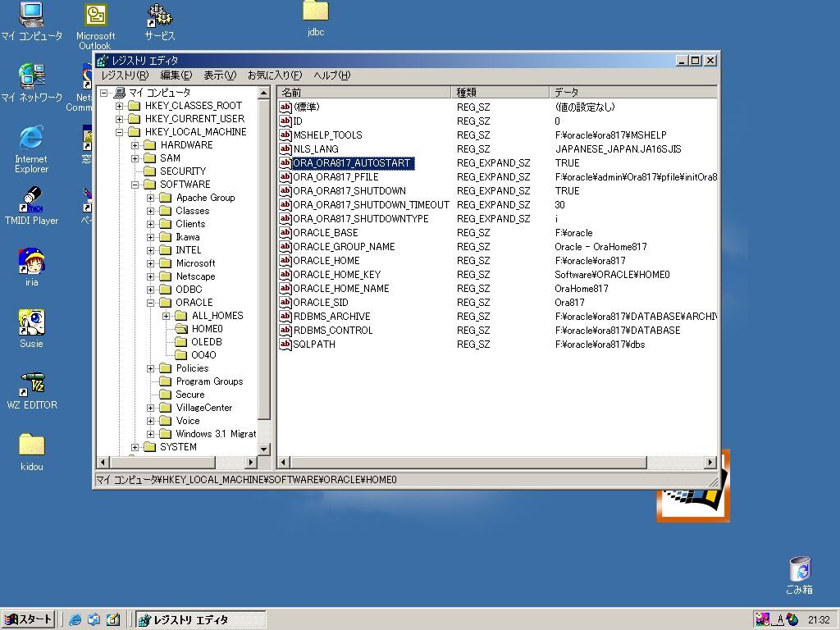Image resolution: width=840 pixels, height=630 pixels.
Task: Click the SQLPATH value icon
Action: point(285,344)
